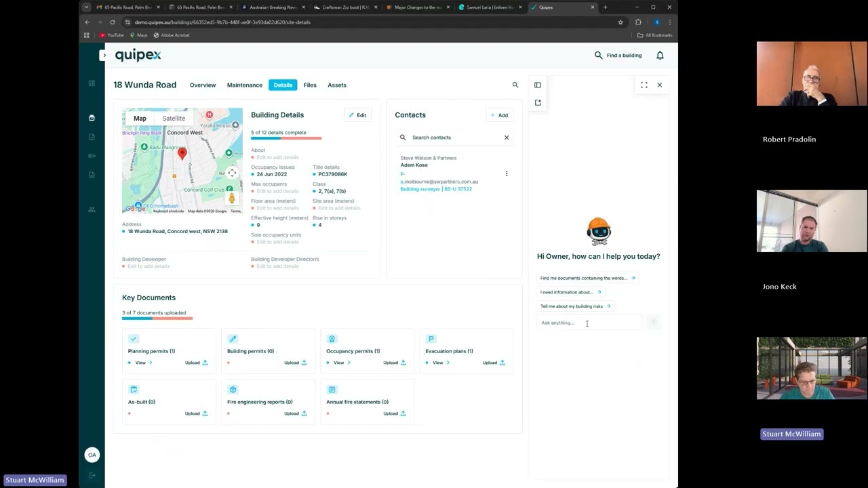Click the Planning permits checkmark icon

(134, 339)
